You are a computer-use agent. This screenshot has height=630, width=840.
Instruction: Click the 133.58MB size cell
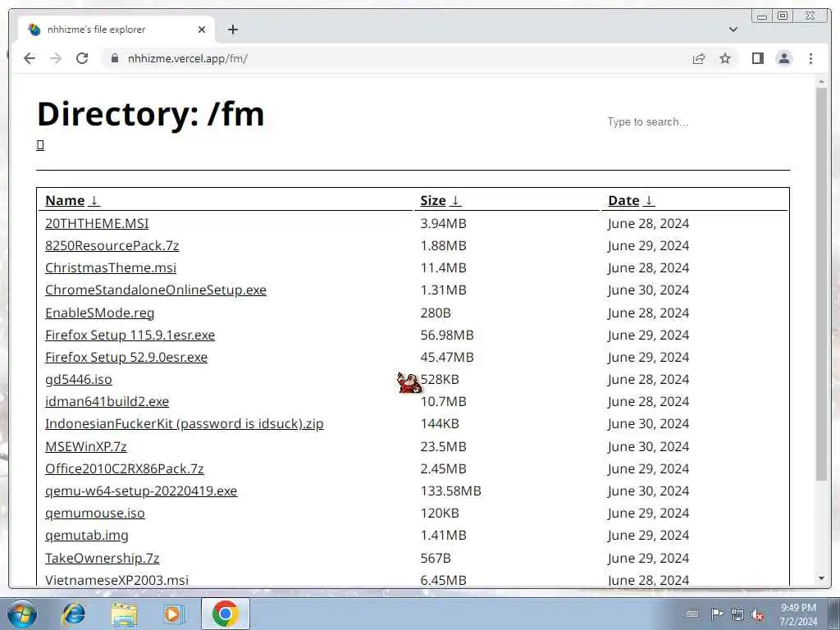click(451, 491)
